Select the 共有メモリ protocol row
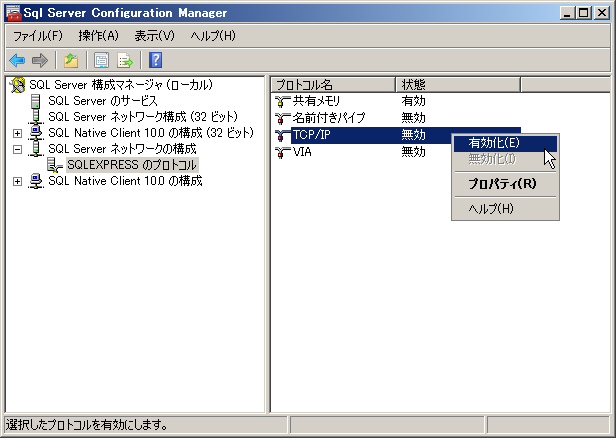Viewport: 616px width, 438px height. click(x=397, y=101)
